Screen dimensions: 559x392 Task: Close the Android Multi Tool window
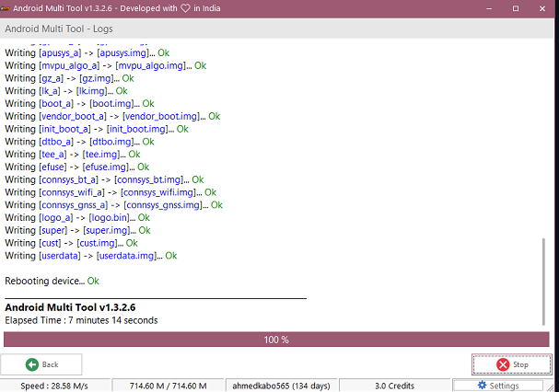tap(542, 7)
